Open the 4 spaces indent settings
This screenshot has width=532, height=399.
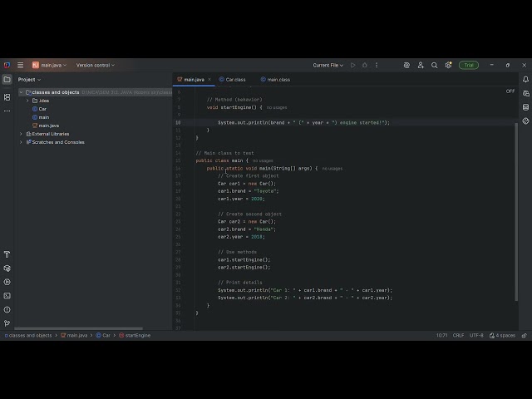coord(502,336)
